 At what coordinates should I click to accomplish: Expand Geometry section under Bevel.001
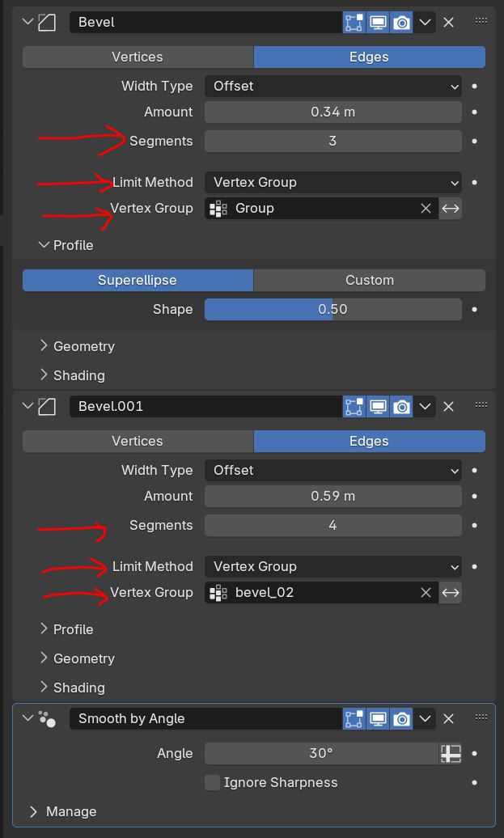coord(83,658)
